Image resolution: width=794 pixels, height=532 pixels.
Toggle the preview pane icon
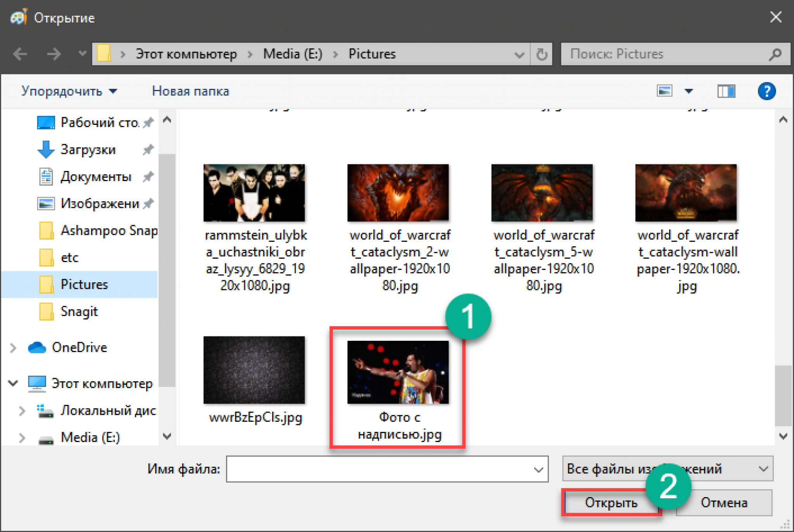tap(726, 92)
